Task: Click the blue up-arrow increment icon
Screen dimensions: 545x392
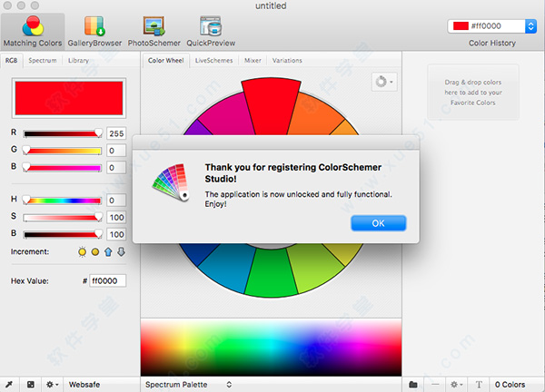Action: tap(108, 251)
